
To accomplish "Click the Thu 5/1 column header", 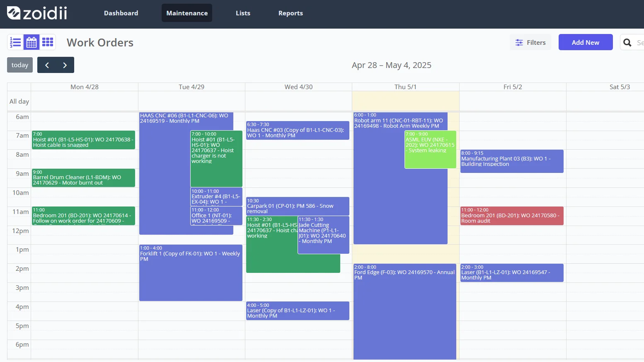I will click(x=405, y=87).
